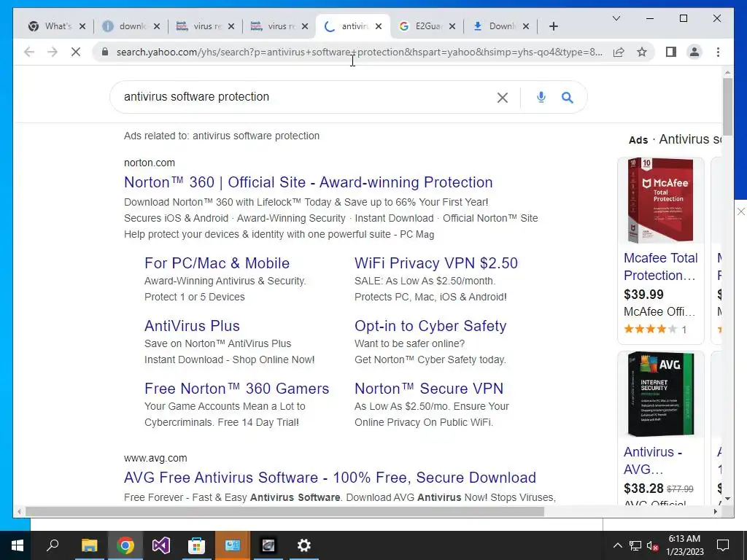
Task: Open Windows taskbar search
Action: pyautogui.click(x=53, y=545)
